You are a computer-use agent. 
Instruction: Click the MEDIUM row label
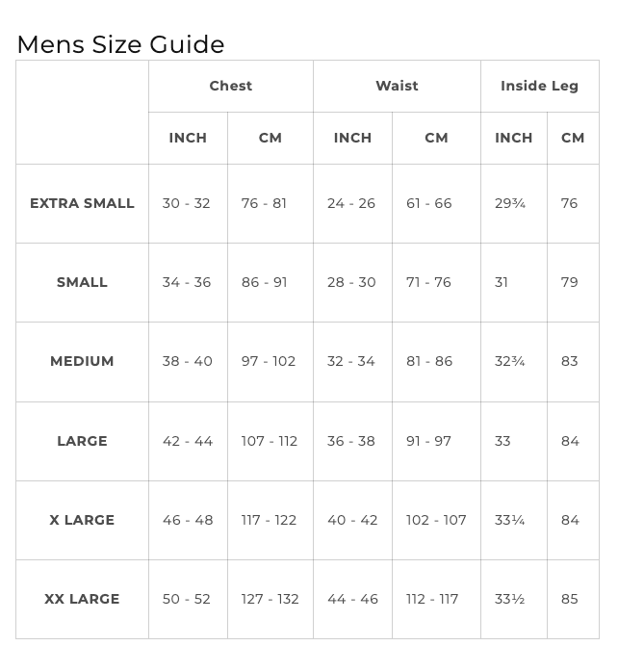(82, 361)
